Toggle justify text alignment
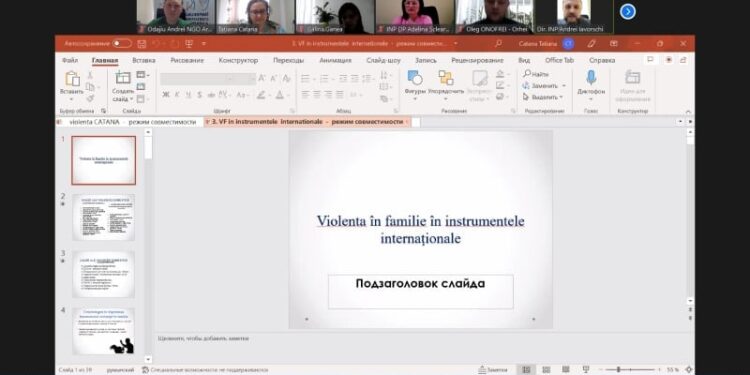Viewport: 750px width, 375px height. (x=340, y=95)
